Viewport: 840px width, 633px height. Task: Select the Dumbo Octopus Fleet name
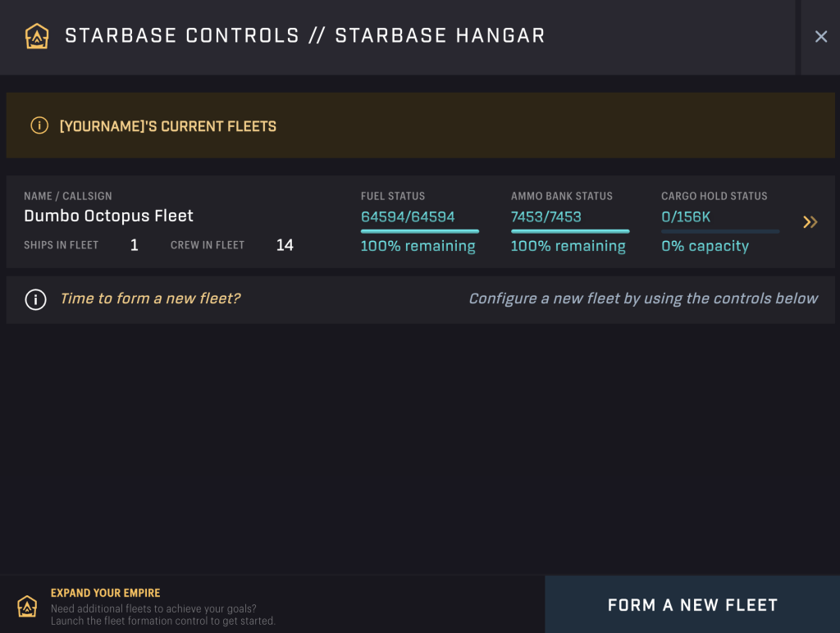coord(108,216)
